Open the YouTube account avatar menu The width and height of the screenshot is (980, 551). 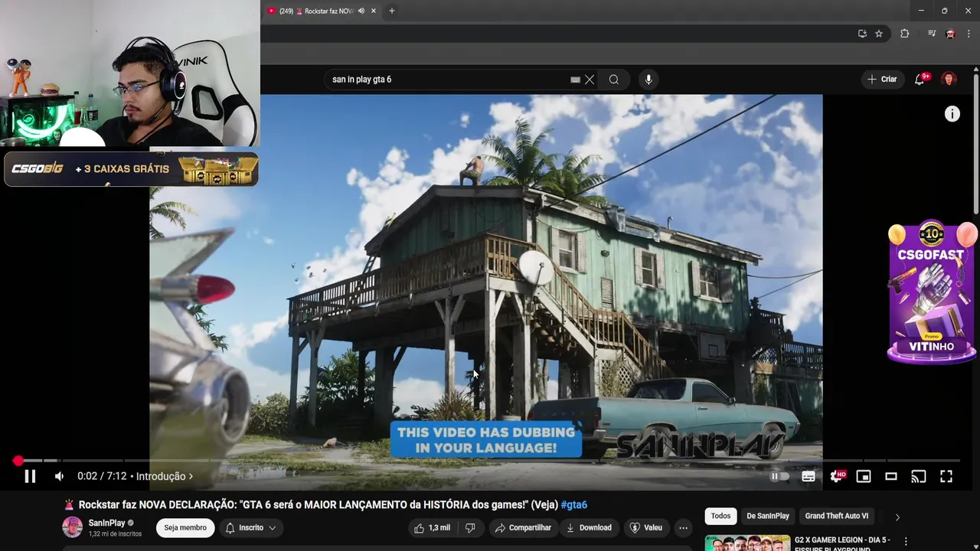pos(949,80)
